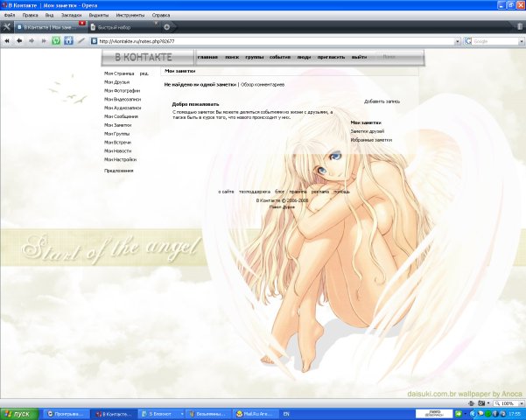The image size is (526, 420).
Task: Open Мои Группы sidebar link
Action: pos(116,134)
